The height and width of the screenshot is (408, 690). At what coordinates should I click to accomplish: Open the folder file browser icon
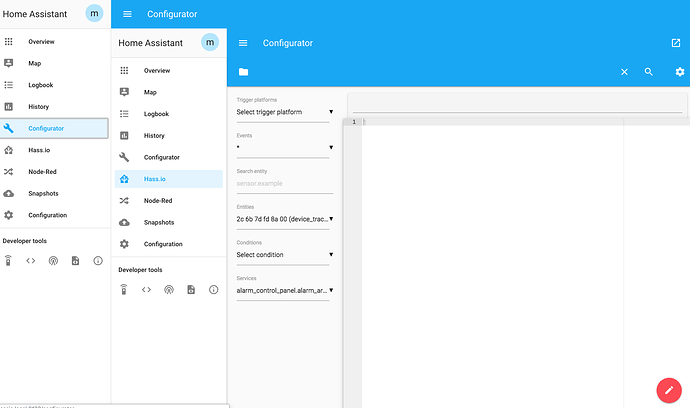pos(243,72)
